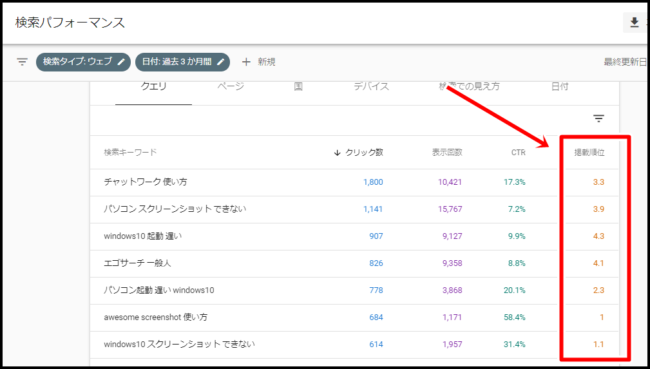Viewport: 650px width, 369px height.
Task: Click the 614 clicks value
Action: click(x=376, y=344)
